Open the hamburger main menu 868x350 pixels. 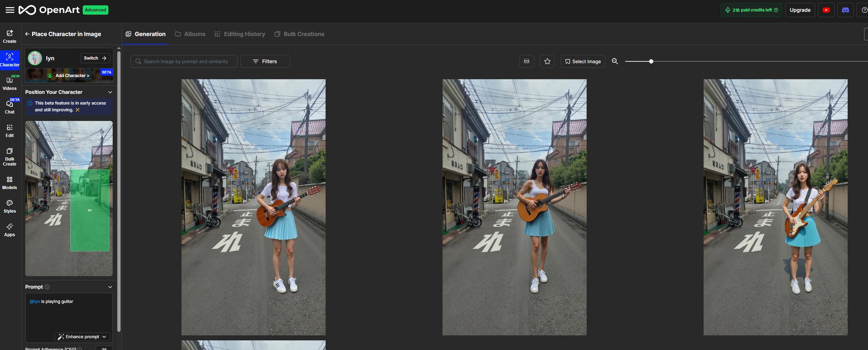[x=10, y=10]
